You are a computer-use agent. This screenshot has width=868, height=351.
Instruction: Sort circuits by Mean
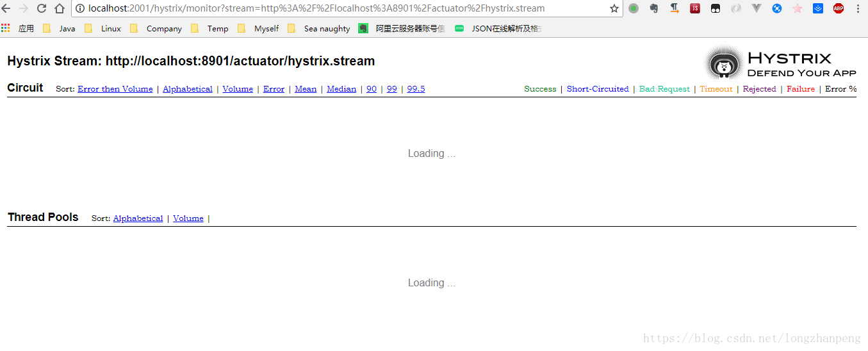pos(306,89)
